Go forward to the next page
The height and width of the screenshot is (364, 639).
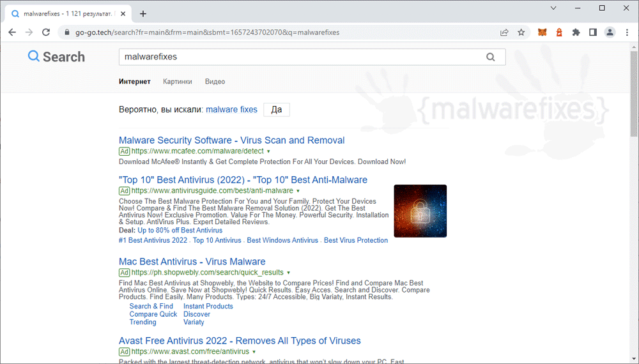point(29,33)
